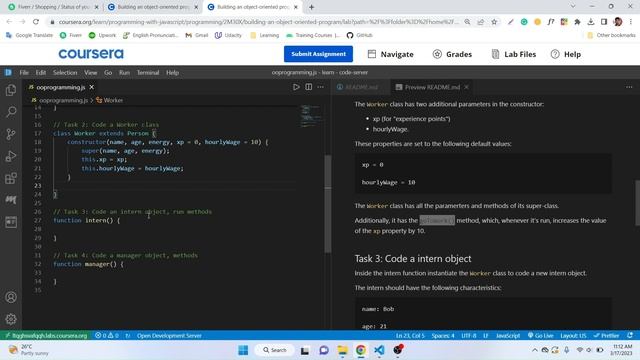
Task: Open the Search view in activity bar
Action: pos(11,111)
